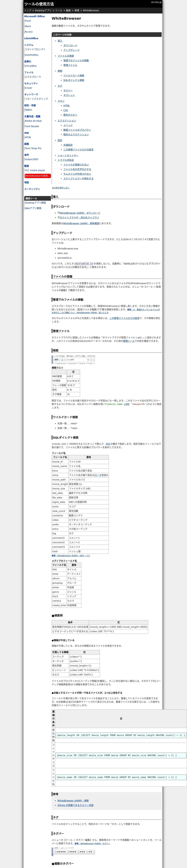
Task: Click the icon beside WhiteBrowser @WIKI - ダウンロード
Action: point(59,213)
